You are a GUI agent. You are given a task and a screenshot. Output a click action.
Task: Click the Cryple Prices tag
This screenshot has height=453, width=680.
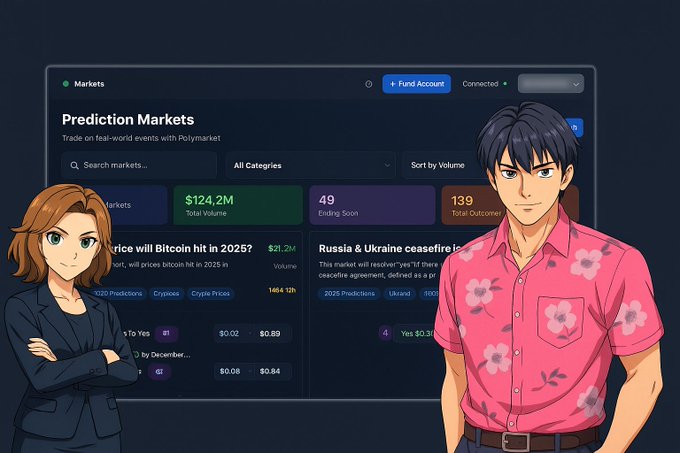(210, 293)
